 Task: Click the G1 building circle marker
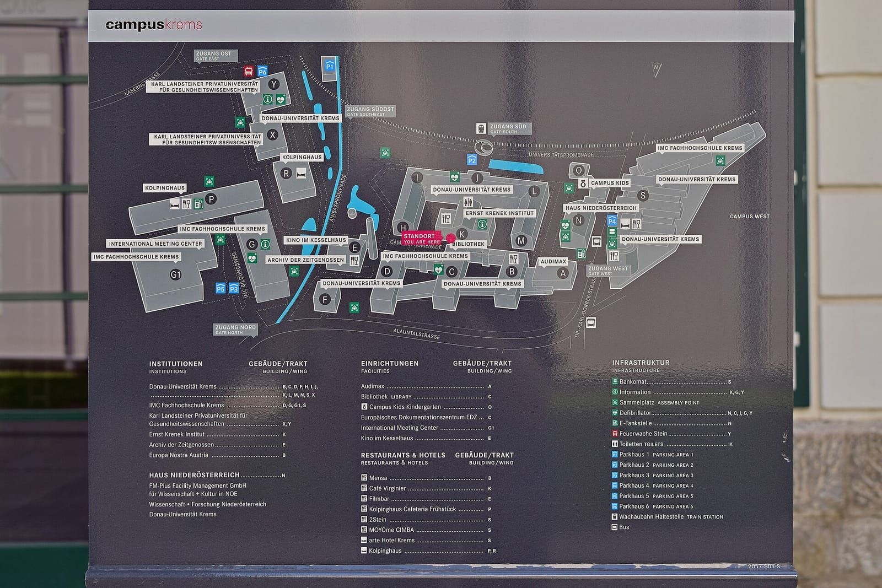click(x=175, y=274)
